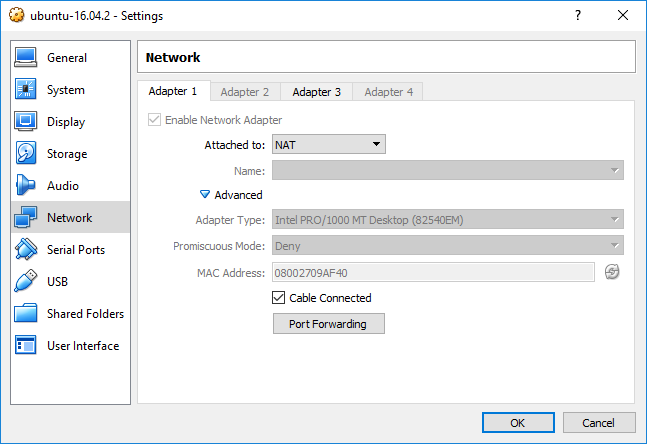Open the User Interface icon

tap(26, 345)
